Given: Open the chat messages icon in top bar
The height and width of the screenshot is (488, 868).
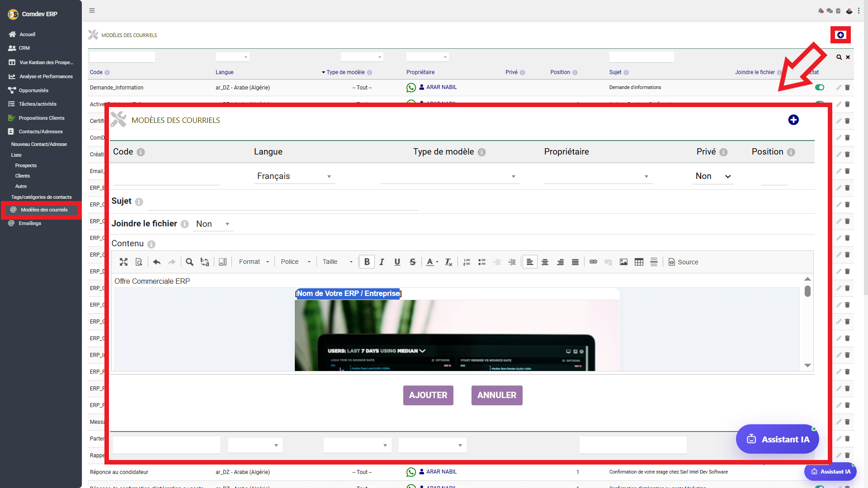Looking at the screenshot, I should [x=830, y=11].
